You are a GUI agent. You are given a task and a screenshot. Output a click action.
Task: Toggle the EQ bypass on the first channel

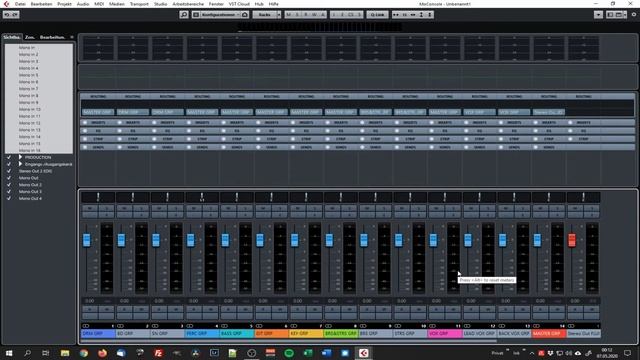(x=85, y=131)
